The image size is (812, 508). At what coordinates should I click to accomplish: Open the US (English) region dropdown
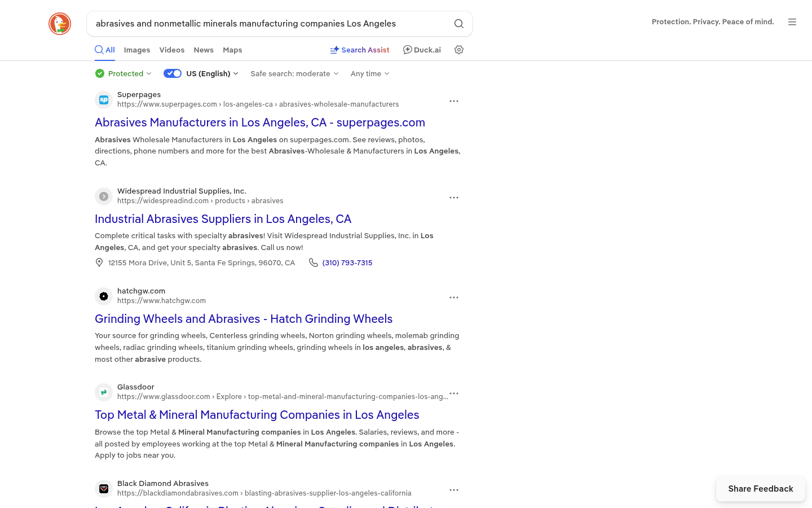point(213,73)
